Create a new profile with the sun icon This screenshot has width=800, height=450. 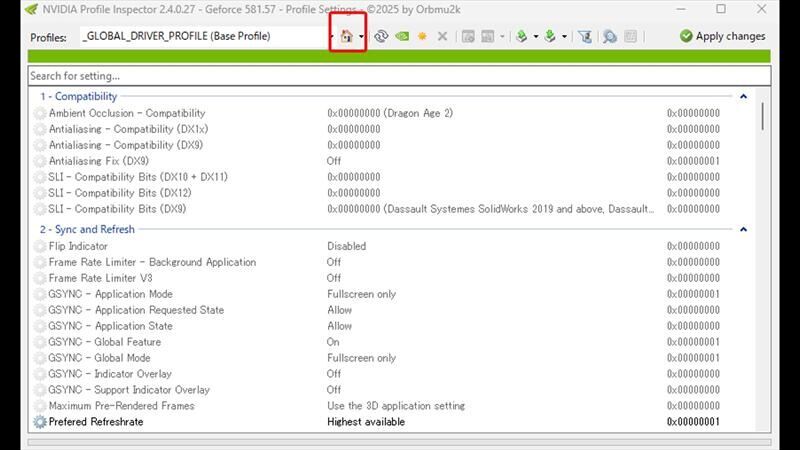(422, 36)
